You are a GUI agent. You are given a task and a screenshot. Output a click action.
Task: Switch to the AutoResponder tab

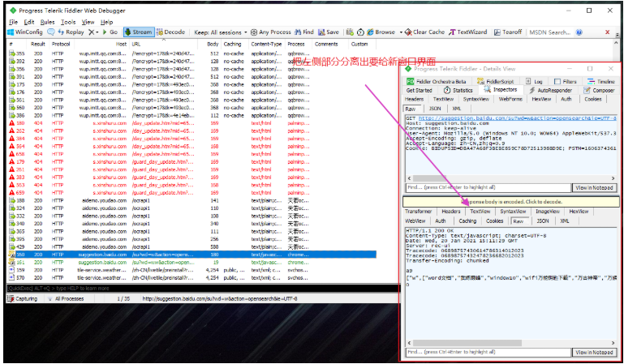[x=551, y=91]
